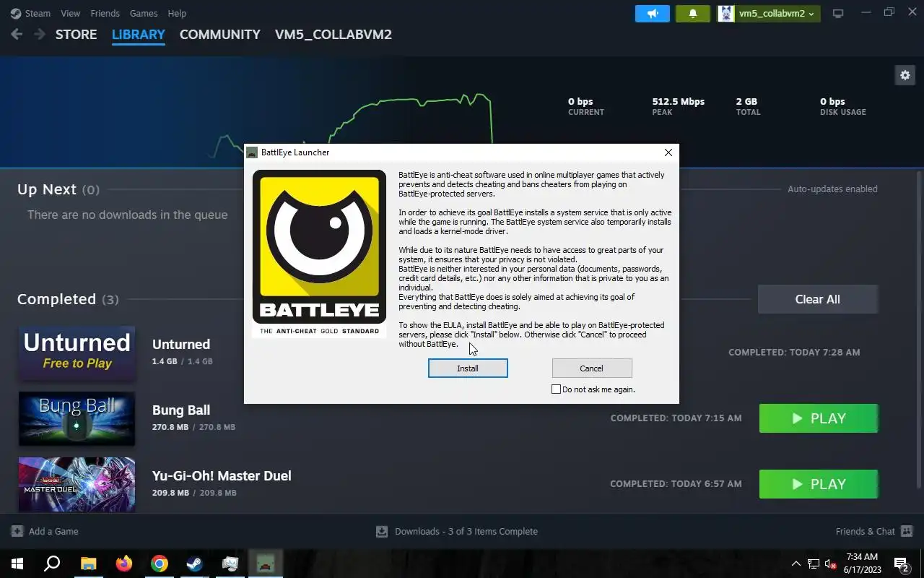
Task: Click 'COMPLETED: TODAY 7:15 AM' text
Action: pos(676,418)
